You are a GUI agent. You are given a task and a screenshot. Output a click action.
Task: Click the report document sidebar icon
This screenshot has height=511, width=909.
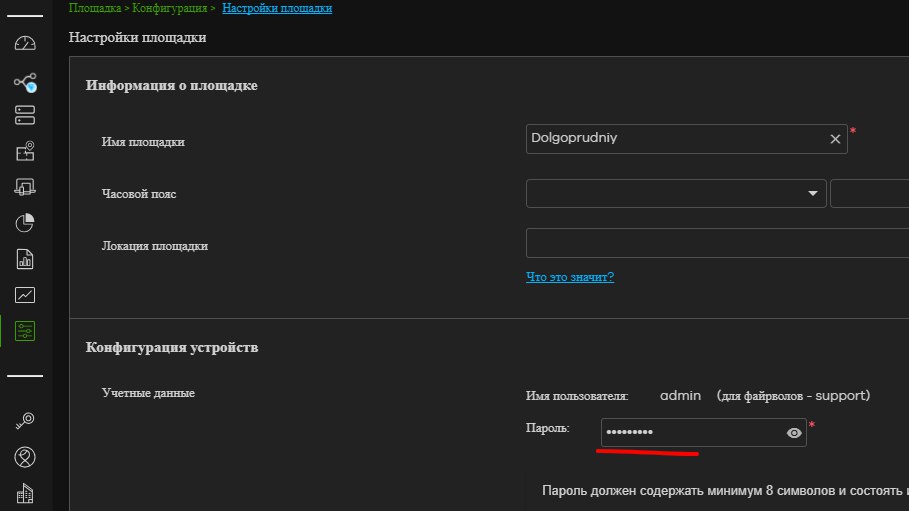pyautogui.click(x=25, y=259)
